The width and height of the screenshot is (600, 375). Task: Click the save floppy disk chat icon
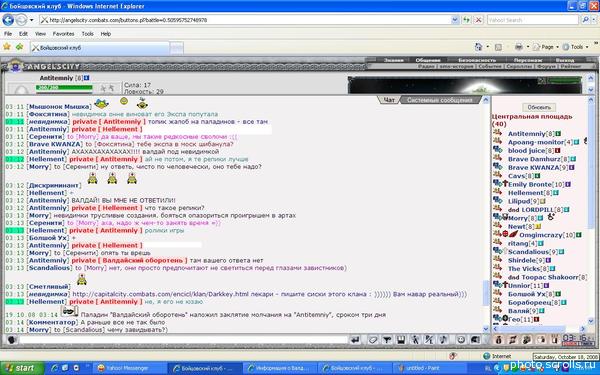(x=401, y=340)
